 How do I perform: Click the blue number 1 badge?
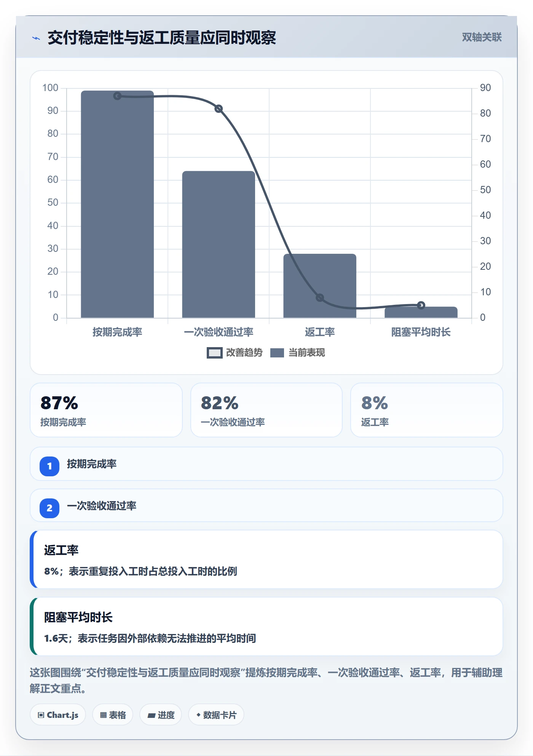point(49,466)
